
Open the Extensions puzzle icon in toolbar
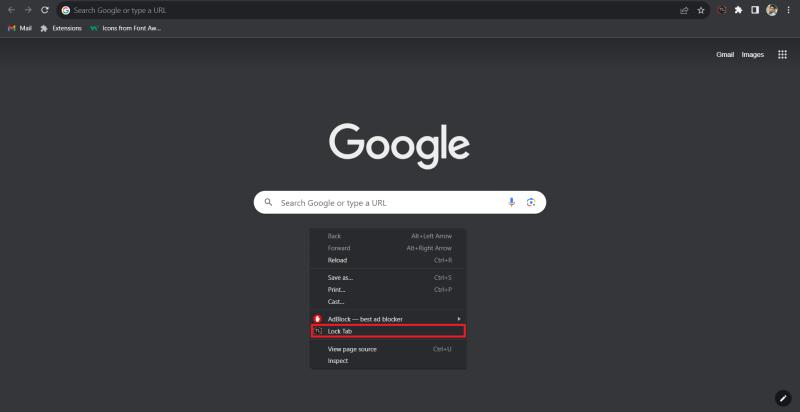click(738, 10)
